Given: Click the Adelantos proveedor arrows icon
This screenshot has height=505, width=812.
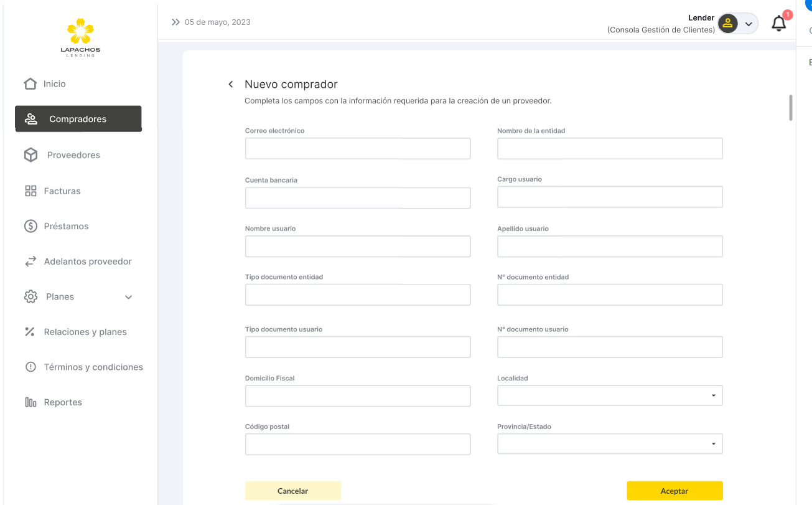Looking at the screenshot, I should 30,262.
